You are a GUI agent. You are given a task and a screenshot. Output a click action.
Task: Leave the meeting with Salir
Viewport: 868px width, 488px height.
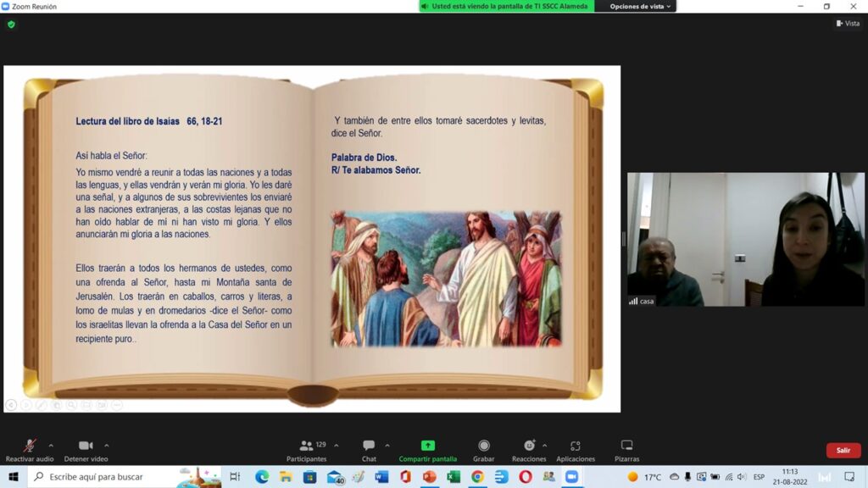click(x=843, y=451)
